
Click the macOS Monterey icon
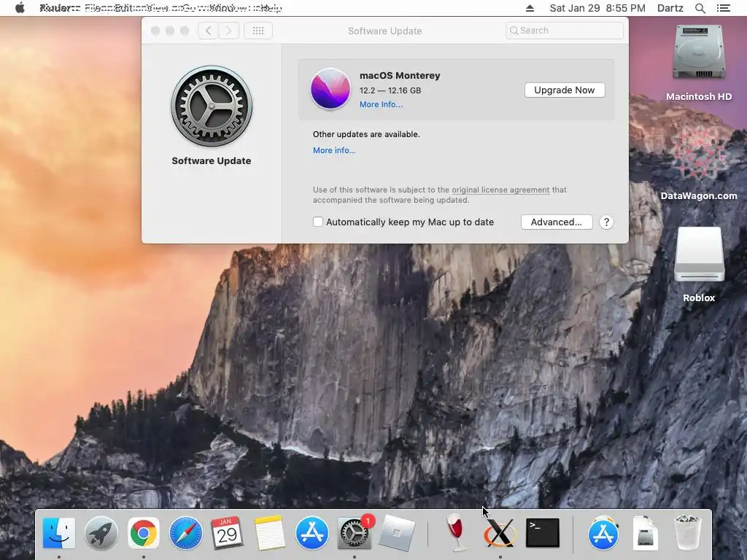click(x=330, y=89)
